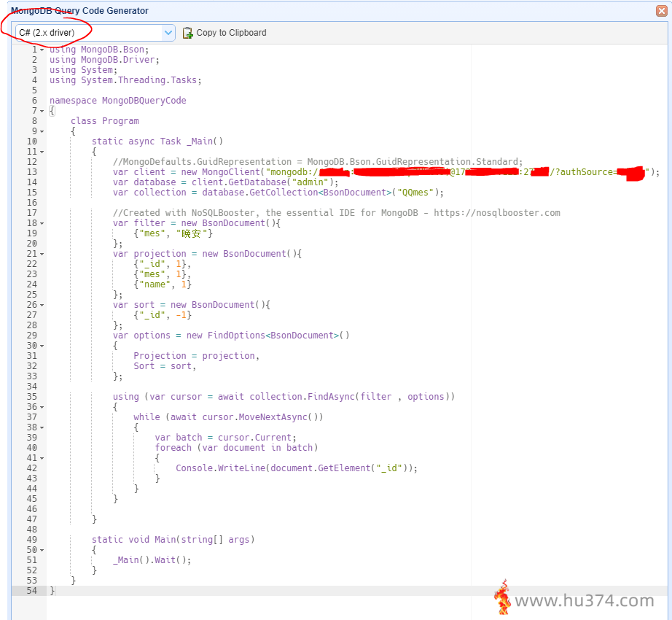Click line number 54 in the gutter

coord(32,590)
